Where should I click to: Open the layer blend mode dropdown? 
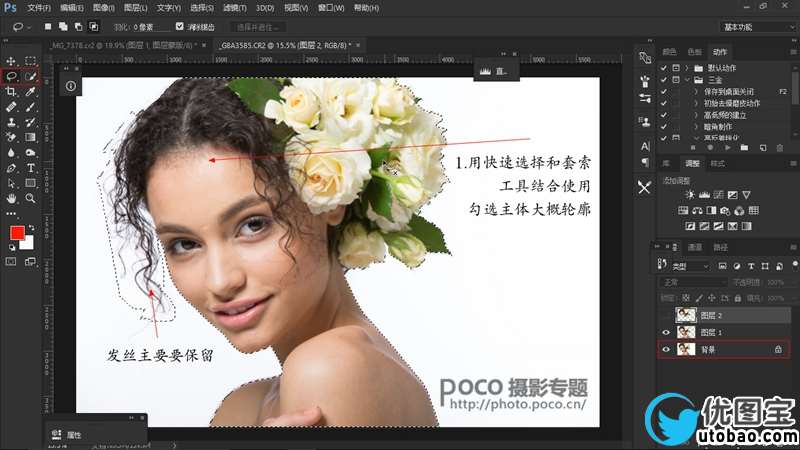[x=692, y=282]
